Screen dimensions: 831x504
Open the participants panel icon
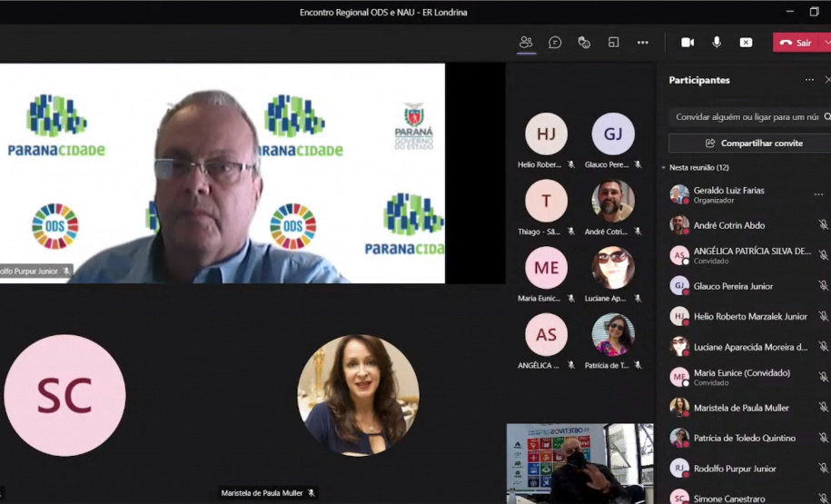[x=526, y=43]
